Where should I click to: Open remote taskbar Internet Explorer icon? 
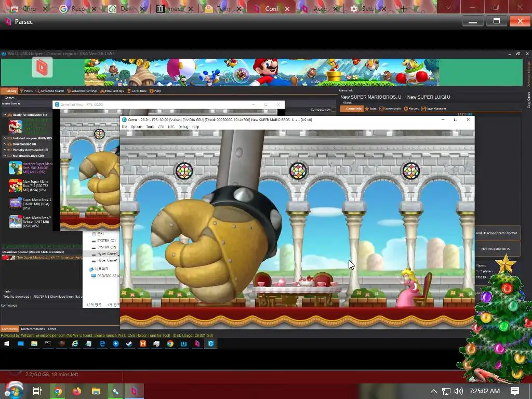tap(75, 344)
